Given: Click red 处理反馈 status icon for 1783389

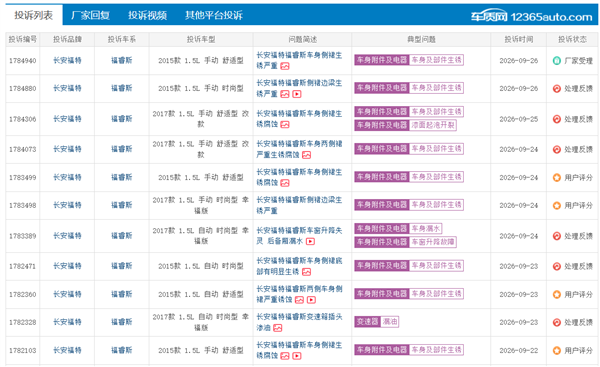Looking at the screenshot, I should pos(557,236).
